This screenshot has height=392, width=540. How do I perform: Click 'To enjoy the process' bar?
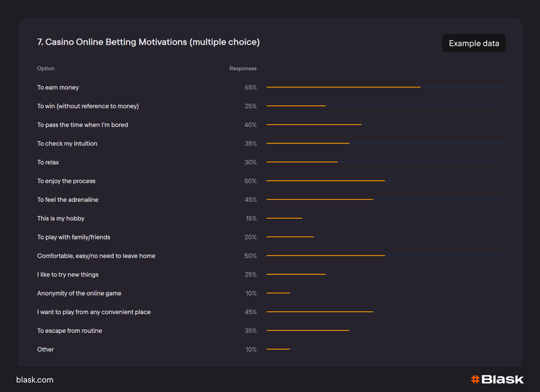click(x=326, y=181)
